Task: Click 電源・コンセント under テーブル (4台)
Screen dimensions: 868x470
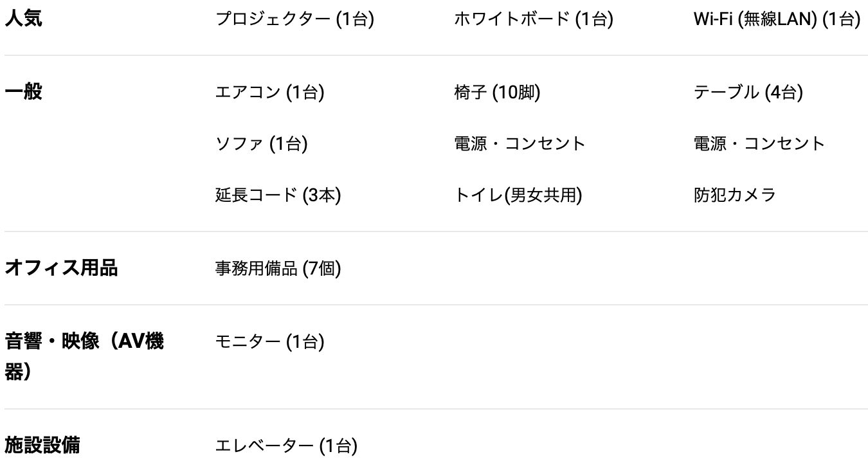Action: click(x=759, y=143)
